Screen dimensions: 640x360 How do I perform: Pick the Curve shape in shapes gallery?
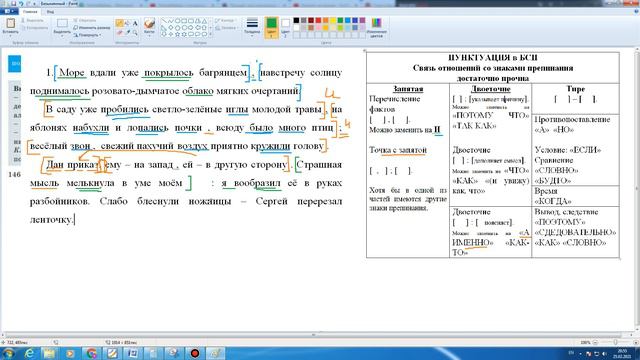pos(170,21)
